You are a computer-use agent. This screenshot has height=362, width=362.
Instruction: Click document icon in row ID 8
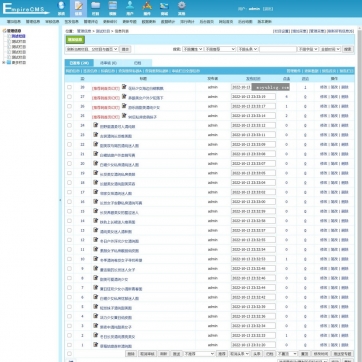coord(96,278)
